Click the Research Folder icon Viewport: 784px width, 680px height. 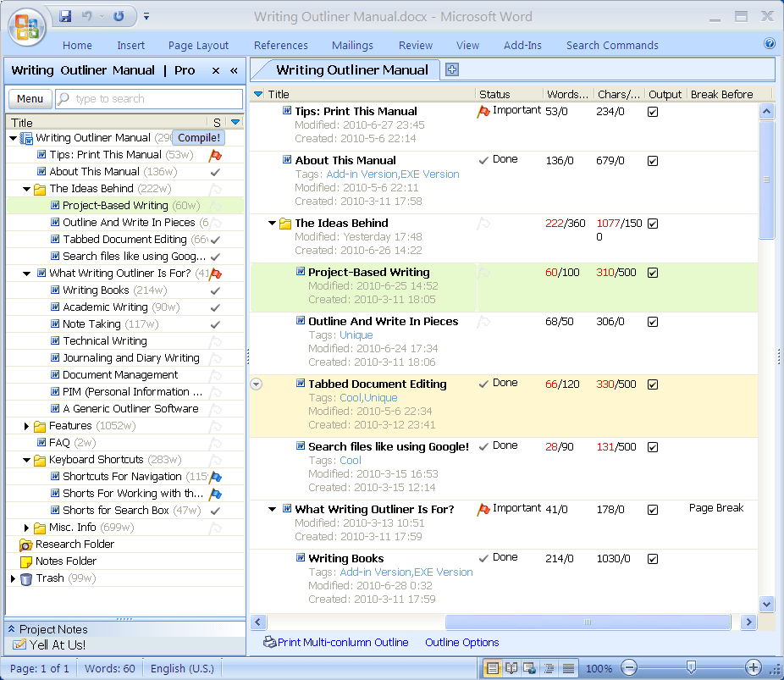[x=25, y=545]
